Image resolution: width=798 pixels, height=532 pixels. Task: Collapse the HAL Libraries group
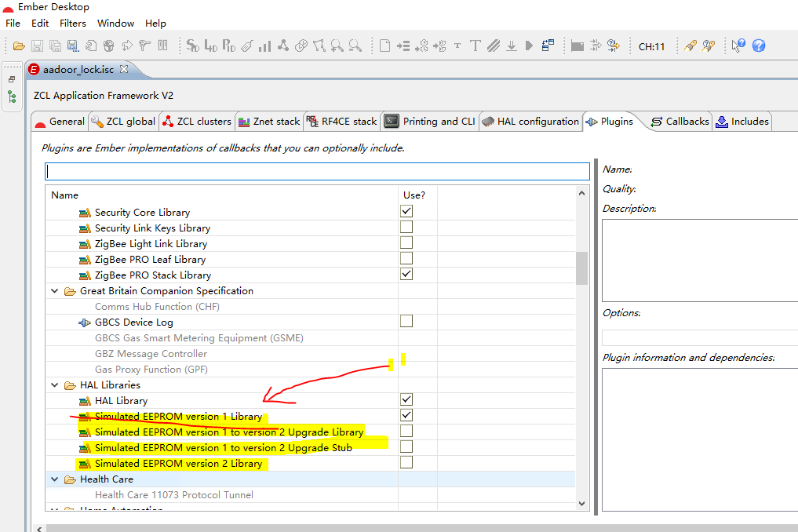pos(54,385)
